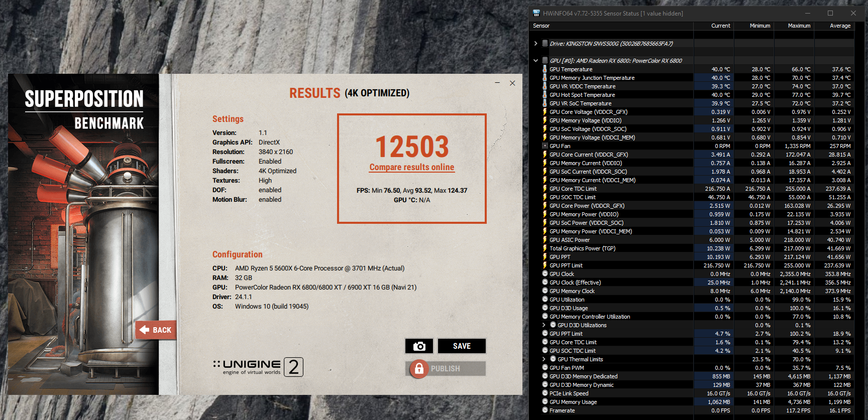Click circle icon for GPU Memory Clock
The image size is (868, 420).
click(545, 291)
